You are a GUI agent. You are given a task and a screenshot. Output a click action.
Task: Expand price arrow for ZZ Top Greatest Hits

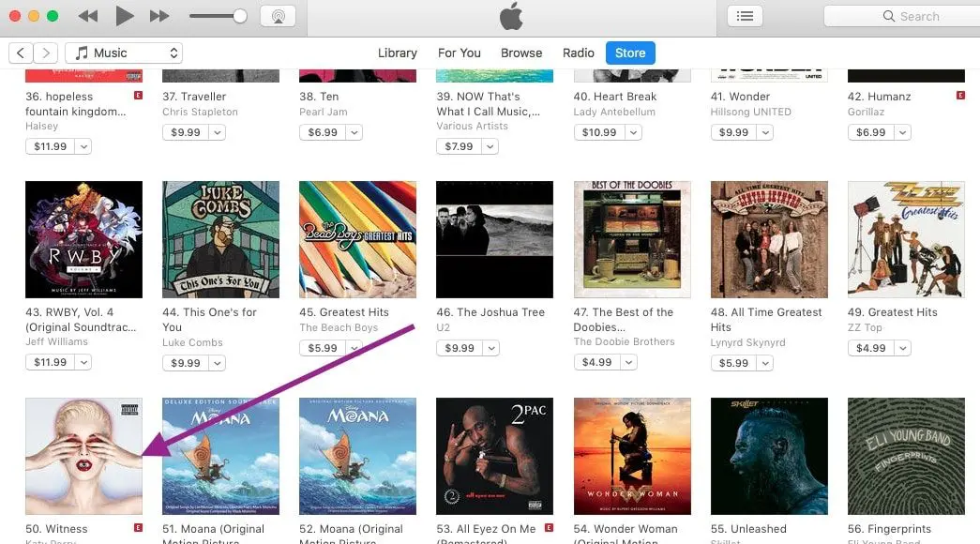[902, 348]
